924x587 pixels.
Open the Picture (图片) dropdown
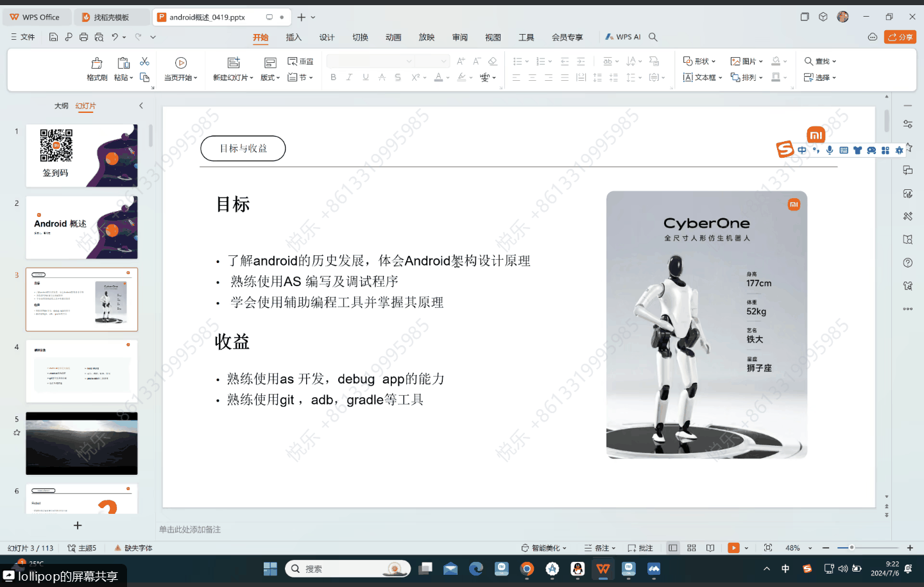(x=747, y=62)
